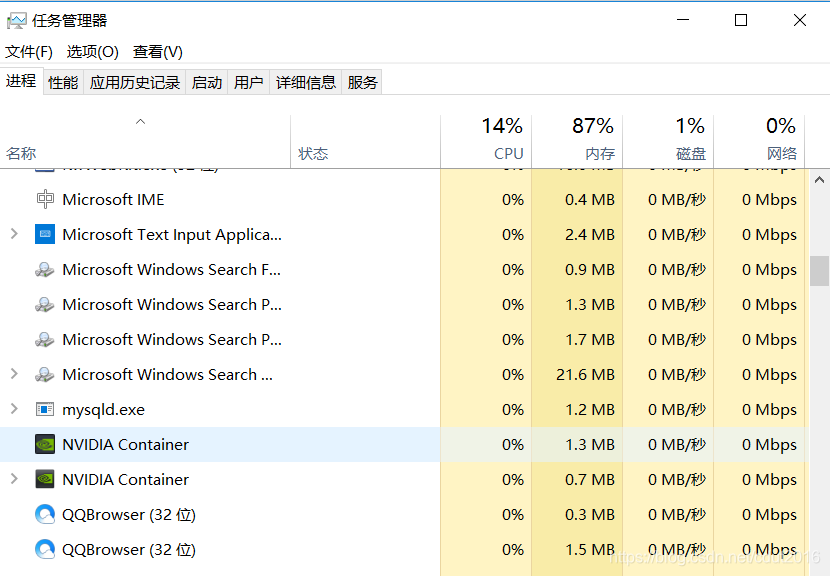Switch to the 启动 tab
830x576 pixels.
click(206, 83)
